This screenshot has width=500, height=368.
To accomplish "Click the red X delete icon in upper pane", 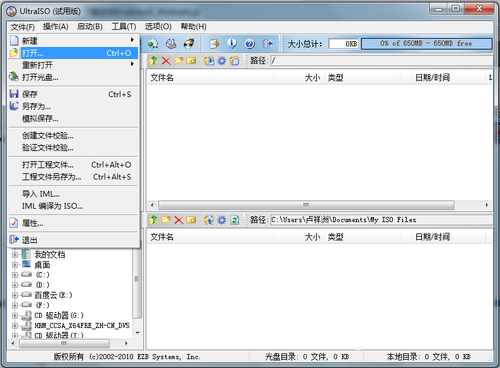I will (x=166, y=61).
